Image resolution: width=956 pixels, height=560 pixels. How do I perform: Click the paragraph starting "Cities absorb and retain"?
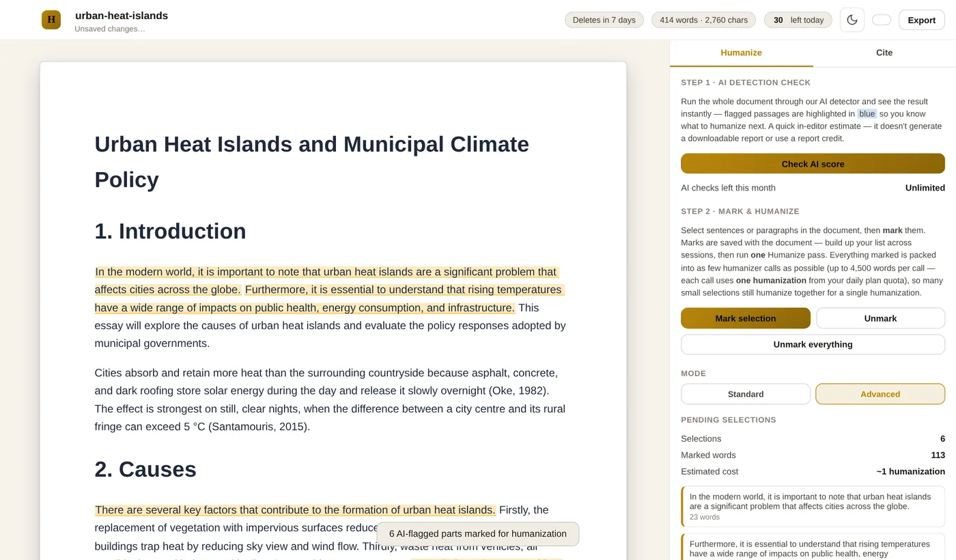click(x=330, y=400)
